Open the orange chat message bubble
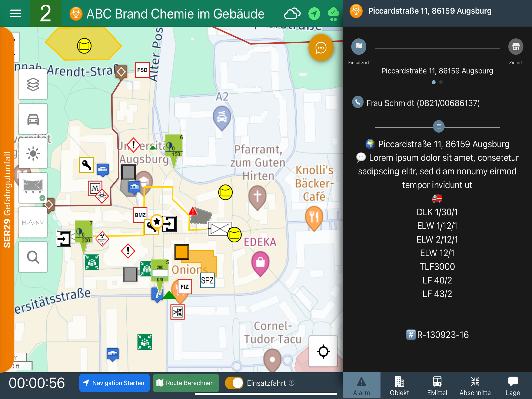Image resolution: width=532 pixels, height=399 pixels. click(x=321, y=48)
